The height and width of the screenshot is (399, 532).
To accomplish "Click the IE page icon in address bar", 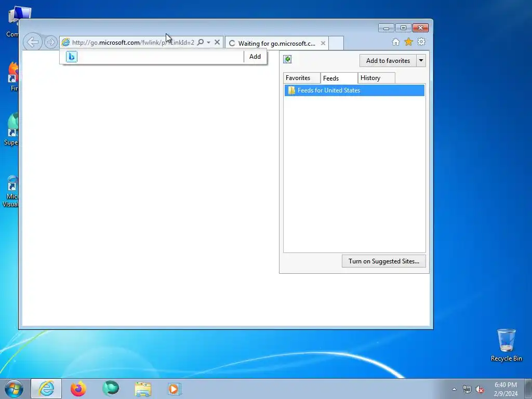I will [65, 43].
